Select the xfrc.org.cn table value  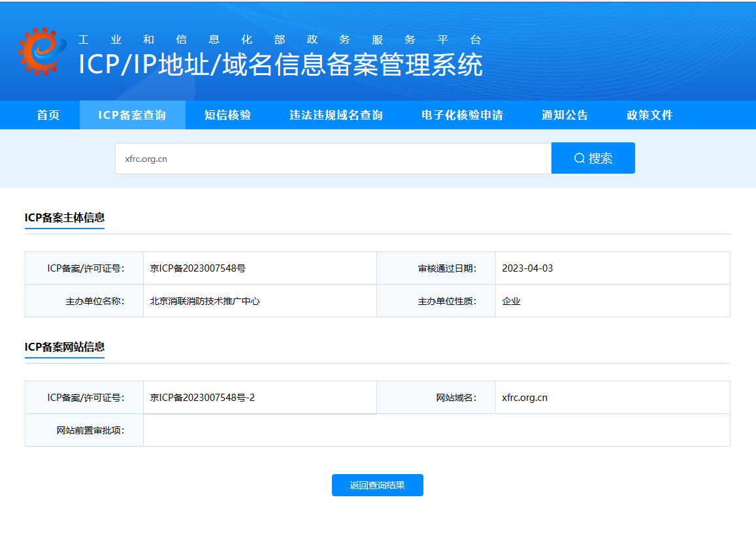pos(525,398)
